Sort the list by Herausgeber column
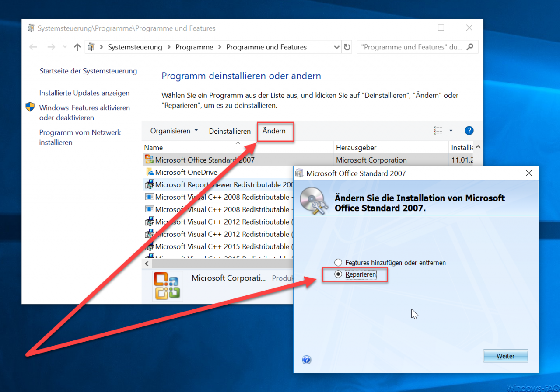 pos(356,148)
